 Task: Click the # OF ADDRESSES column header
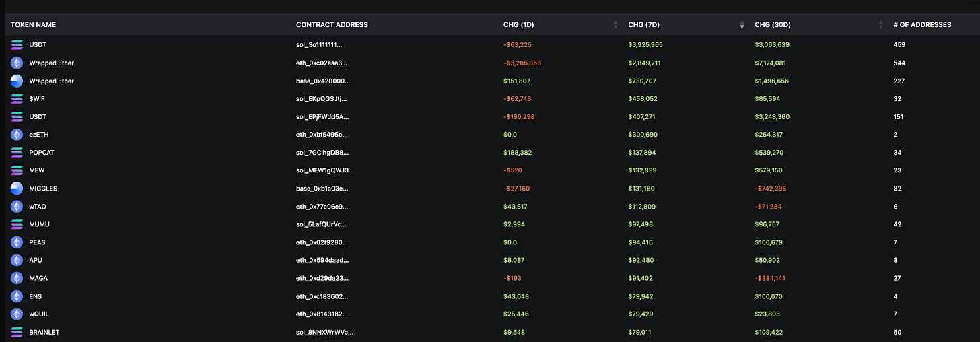click(x=922, y=25)
